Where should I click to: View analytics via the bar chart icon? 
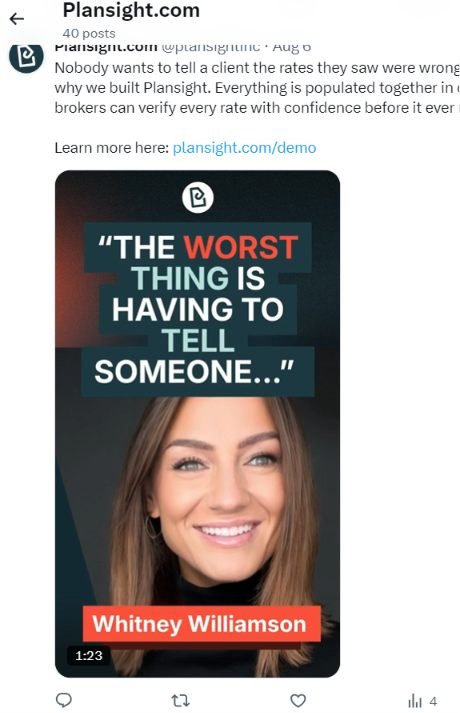pos(415,701)
